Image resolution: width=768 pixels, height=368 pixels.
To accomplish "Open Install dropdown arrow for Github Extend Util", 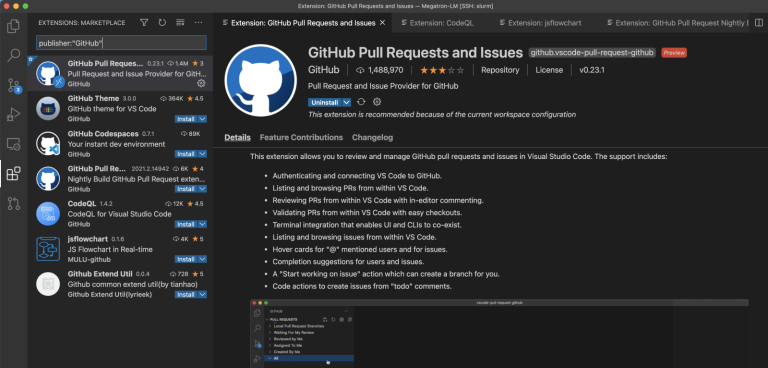I will coord(202,294).
